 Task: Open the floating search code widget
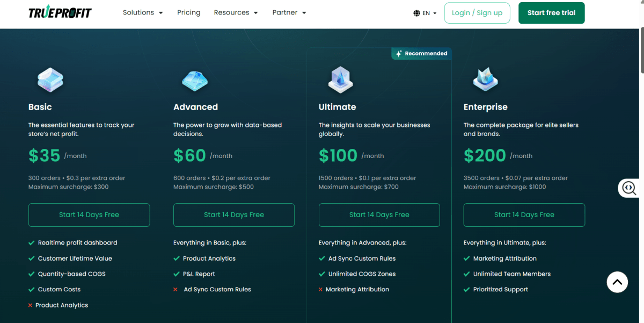pyautogui.click(x=629, y=188)
